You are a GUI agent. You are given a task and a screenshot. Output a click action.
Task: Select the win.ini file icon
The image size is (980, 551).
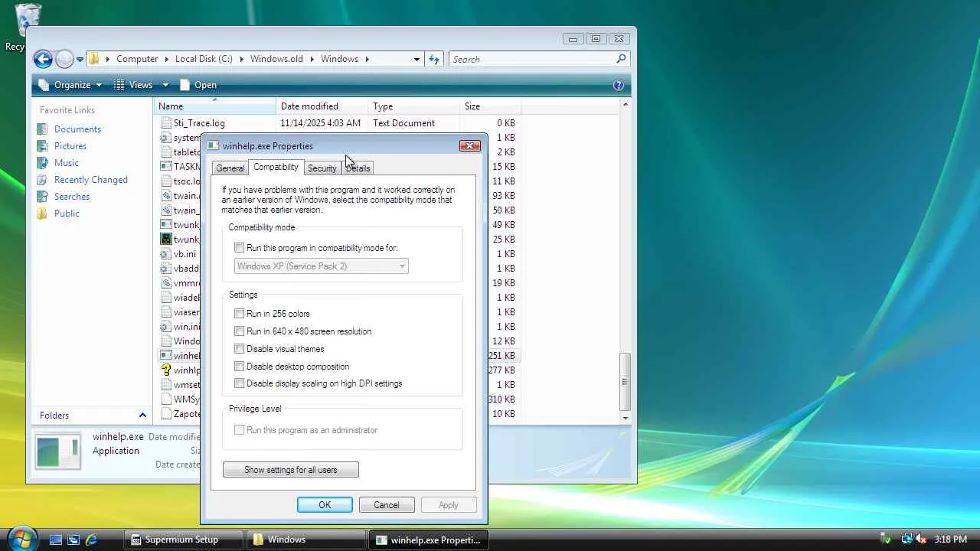166,327
